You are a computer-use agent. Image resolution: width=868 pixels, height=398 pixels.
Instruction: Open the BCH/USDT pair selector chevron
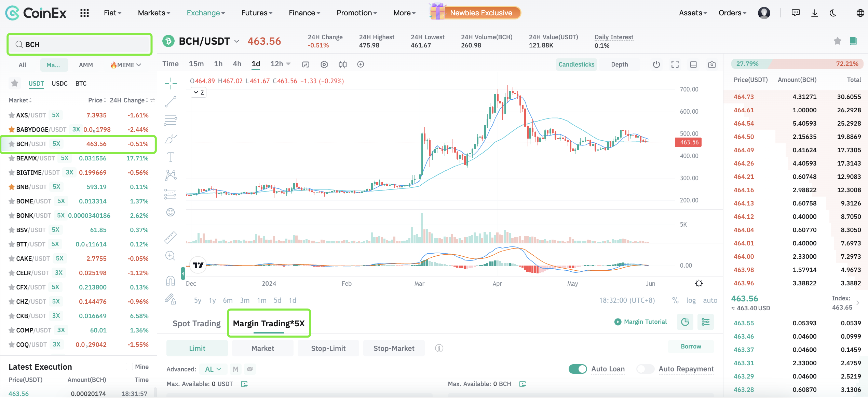[x=236, y=41]
